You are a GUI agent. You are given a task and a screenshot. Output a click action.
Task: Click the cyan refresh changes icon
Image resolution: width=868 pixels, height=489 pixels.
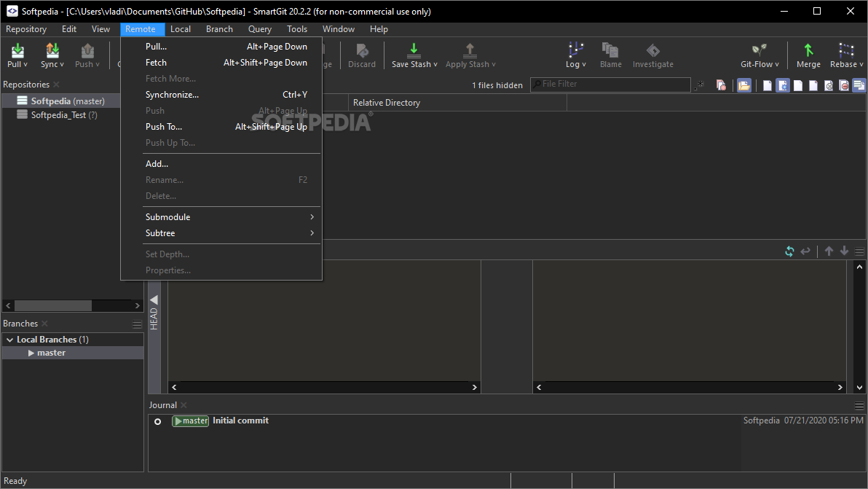pyautogui.click(x=789, y=251)
